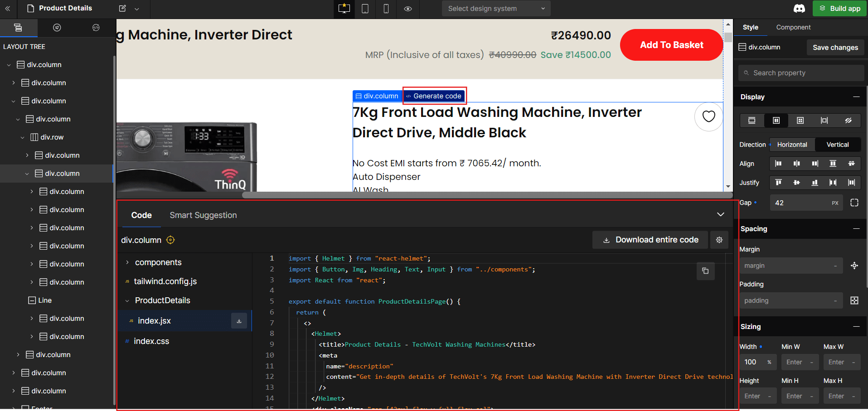Click Generate code button
This screenshot has width=868, height=411.
[x=434, y=96]
